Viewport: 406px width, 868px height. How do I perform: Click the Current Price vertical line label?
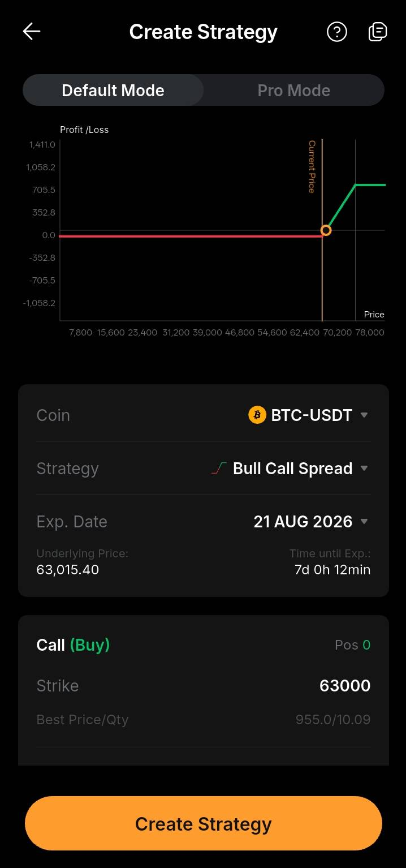[312, 167]
